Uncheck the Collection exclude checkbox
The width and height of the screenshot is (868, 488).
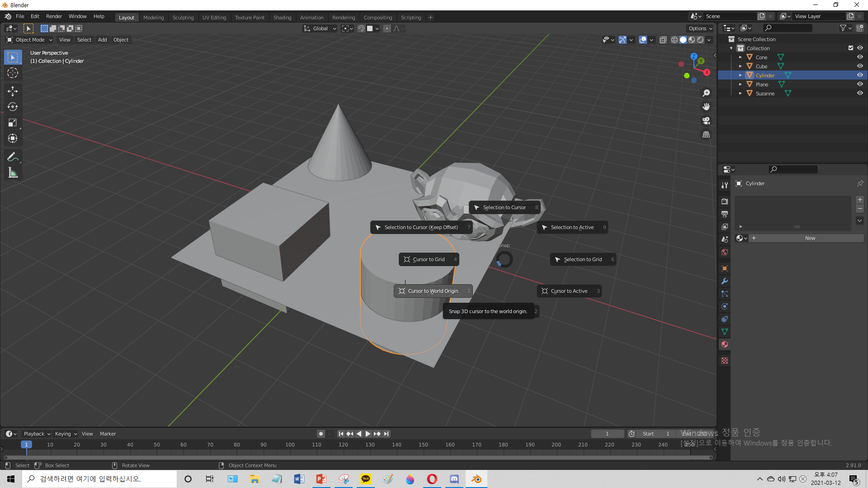click(851, 48)
